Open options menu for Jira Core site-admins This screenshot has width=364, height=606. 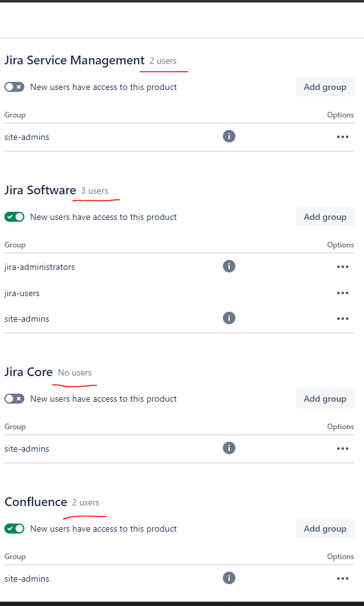[343, 449]
